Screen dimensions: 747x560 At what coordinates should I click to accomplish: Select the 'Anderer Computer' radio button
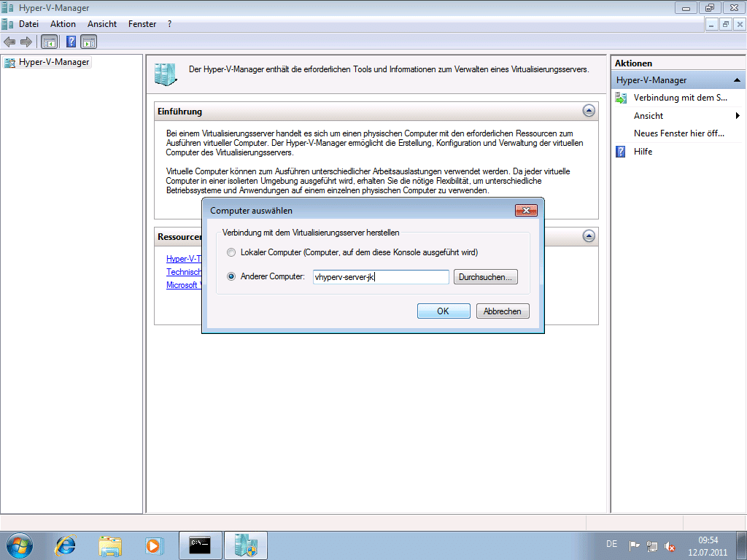[x=231, y=277]
